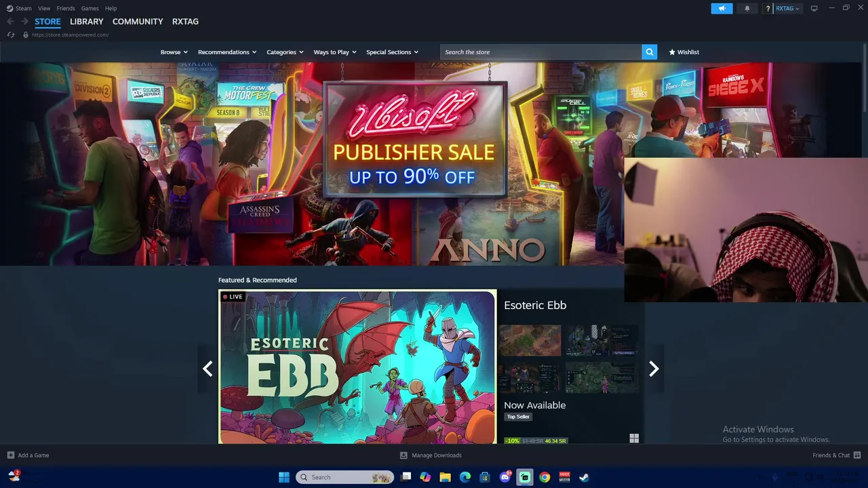Open the green streaming app taskbar icon

pyautogui.click(x=525, y=477)
